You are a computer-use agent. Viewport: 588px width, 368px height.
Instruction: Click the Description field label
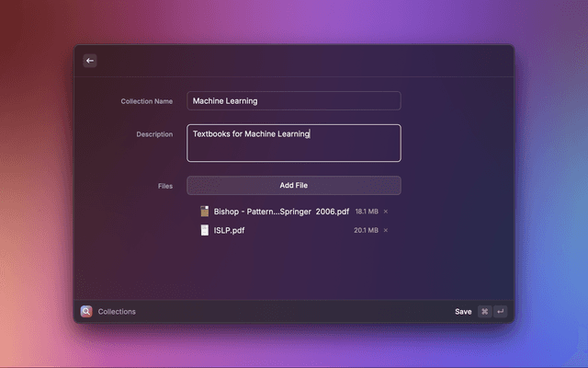pos(154,134)
